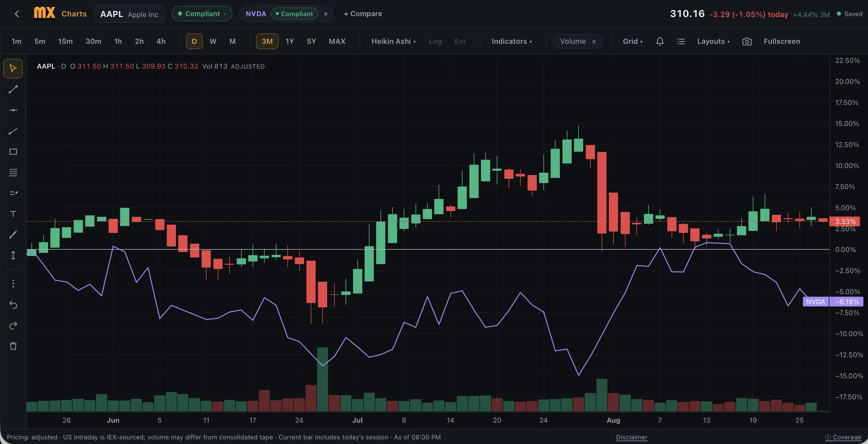
Task: Click the Saved status indicator
Action: (x=850, y=14)
